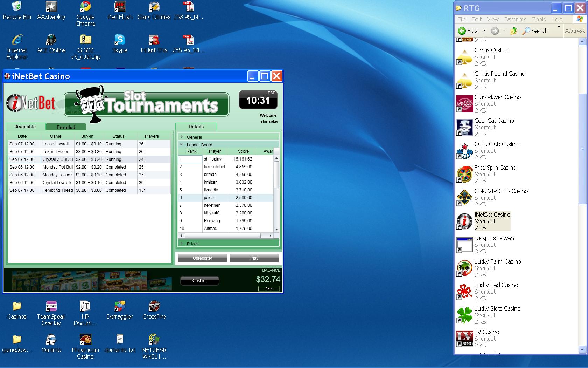Select the Cool Cat Casino shortcut in RTG
588x368 pixels.
tap(485, 127)
